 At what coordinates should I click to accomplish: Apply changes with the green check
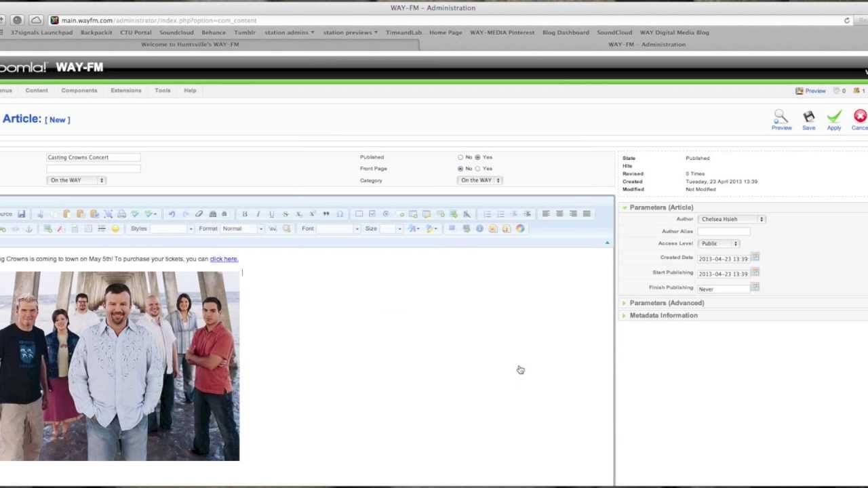[834, 120]
